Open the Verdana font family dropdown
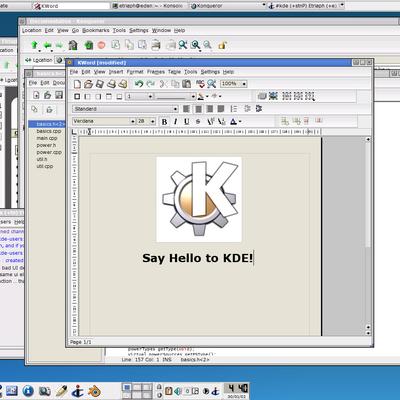400x400 pixels. point(104,121)
